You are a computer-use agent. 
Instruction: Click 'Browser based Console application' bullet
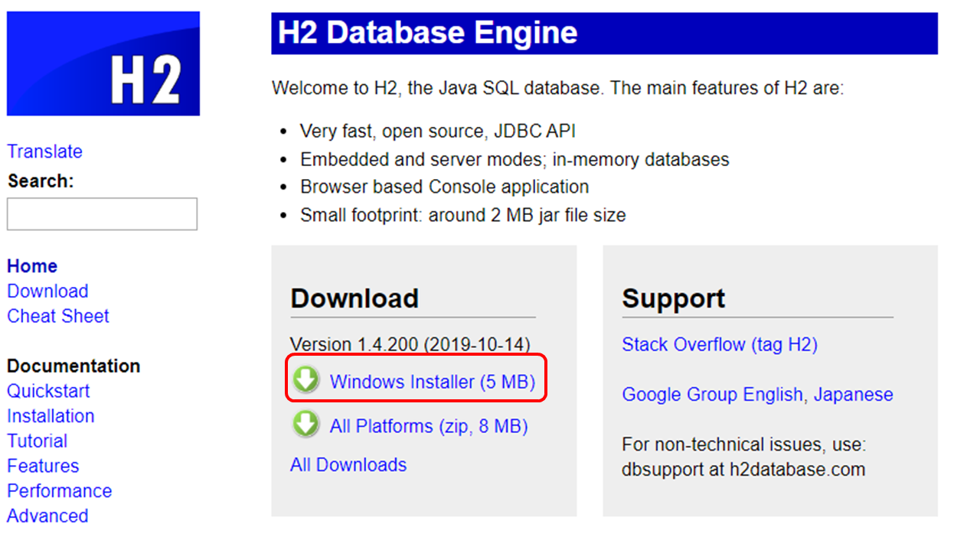click(444, 187)
